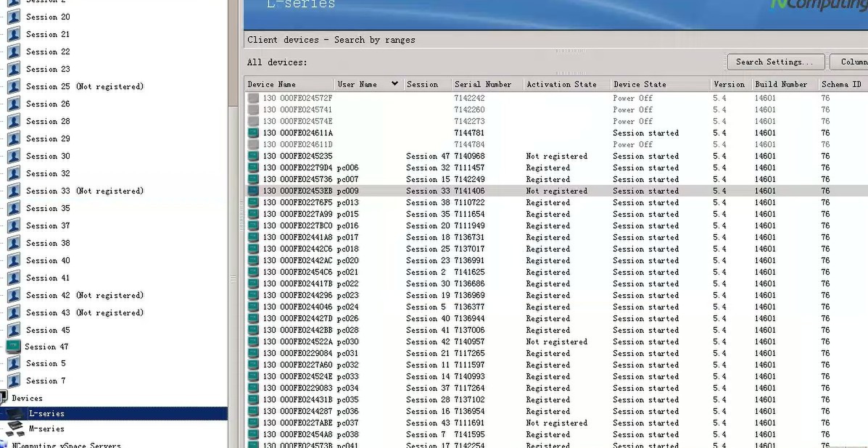
Task: Click the Client devices - Search by ranges heading
Action: click(331, 40)
